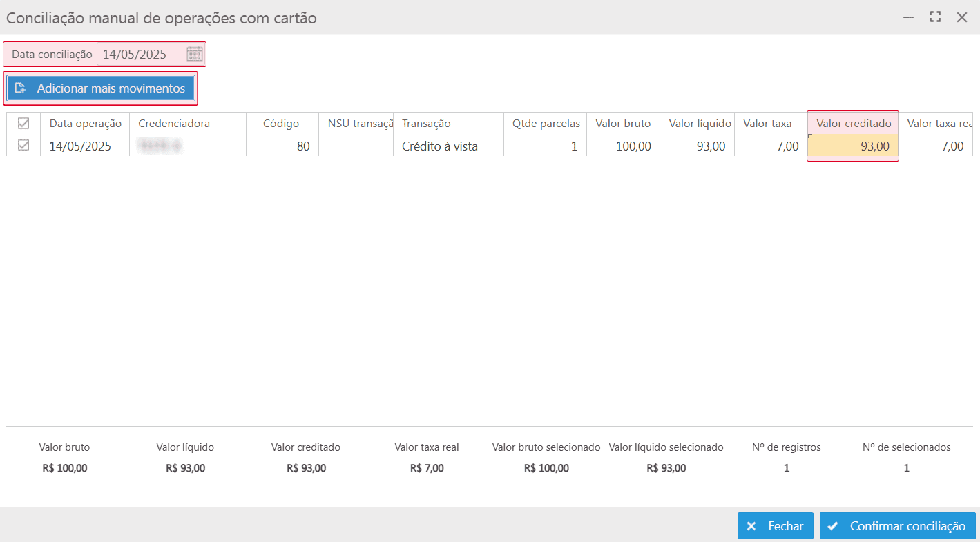
Task: Uncheck the 14/05/2025 operation row checkbox
Action: [x=23, y=146]
